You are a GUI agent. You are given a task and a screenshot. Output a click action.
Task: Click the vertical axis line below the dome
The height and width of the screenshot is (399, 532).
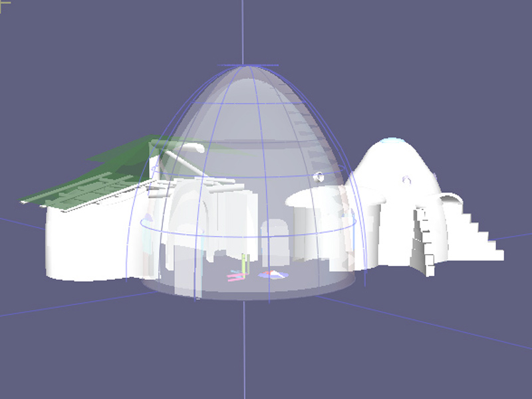tap(244, 346)
